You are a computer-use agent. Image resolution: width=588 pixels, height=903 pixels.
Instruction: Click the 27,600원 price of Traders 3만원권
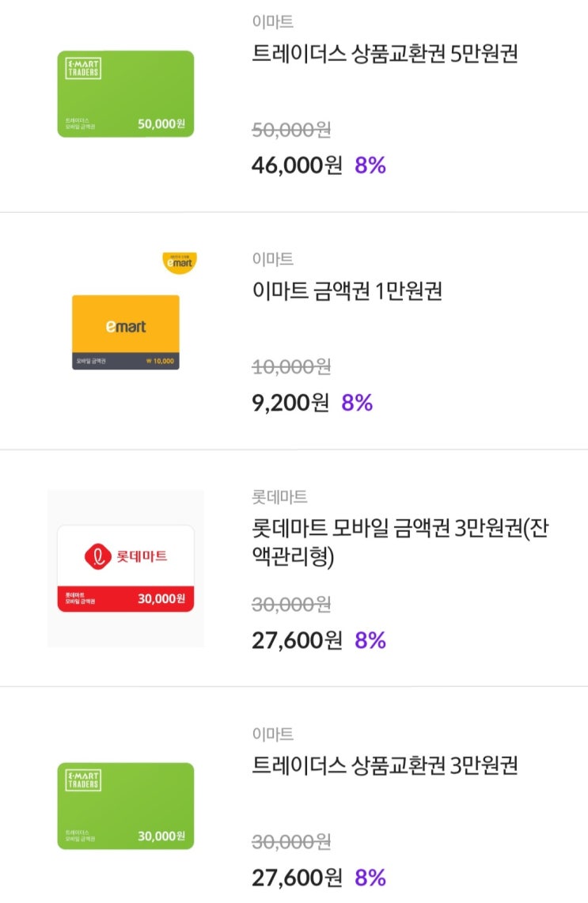pos(297,877)
